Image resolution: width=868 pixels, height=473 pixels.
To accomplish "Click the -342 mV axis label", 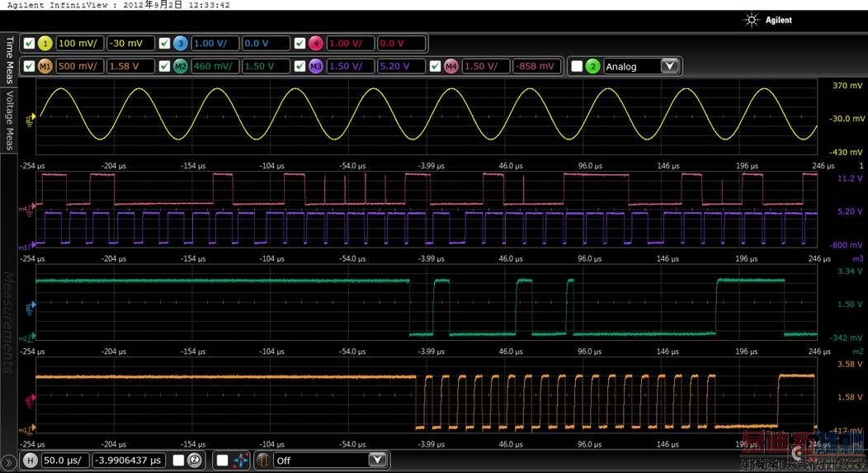I will [x=846, y=338].
